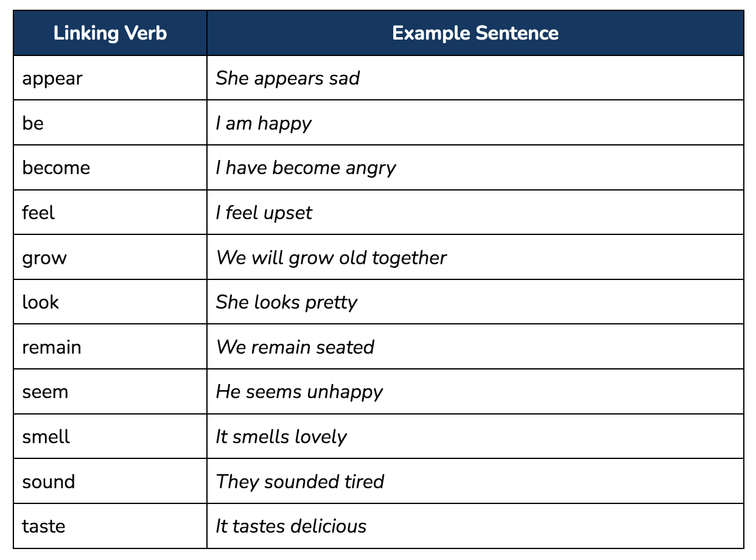Select the 'sound' verb cell
756x560 pixels.
pos(110,481)
